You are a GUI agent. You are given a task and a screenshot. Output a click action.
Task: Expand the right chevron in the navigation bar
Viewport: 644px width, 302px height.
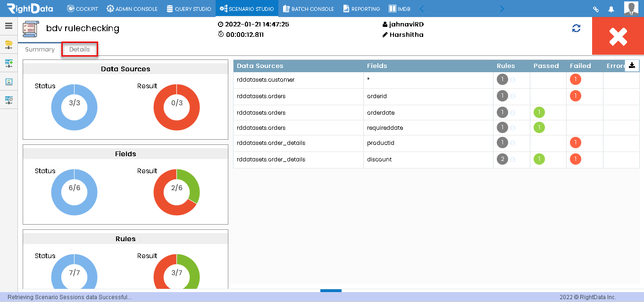502,8
